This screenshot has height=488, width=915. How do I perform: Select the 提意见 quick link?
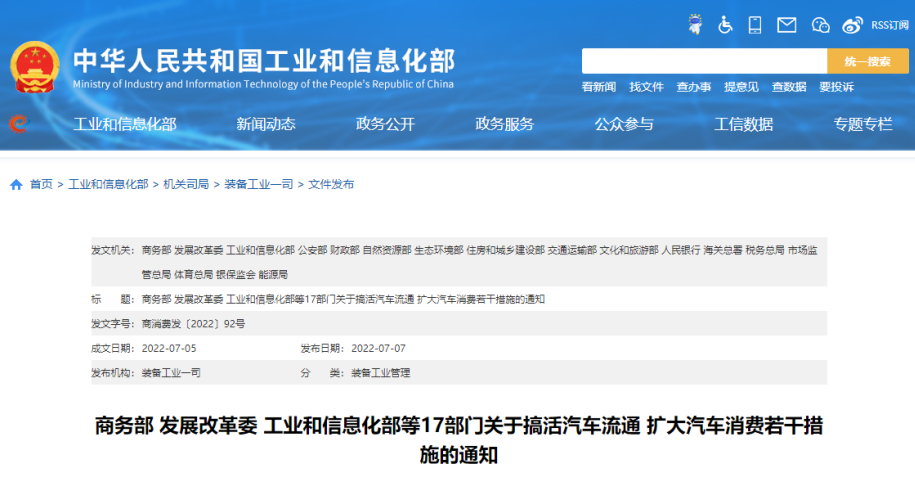point(741,87)
